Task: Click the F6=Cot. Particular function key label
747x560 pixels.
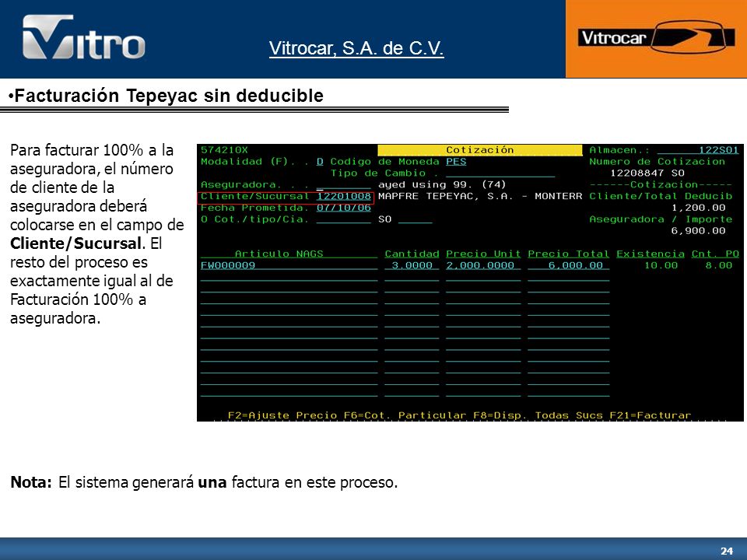Action: click(405, 415)
